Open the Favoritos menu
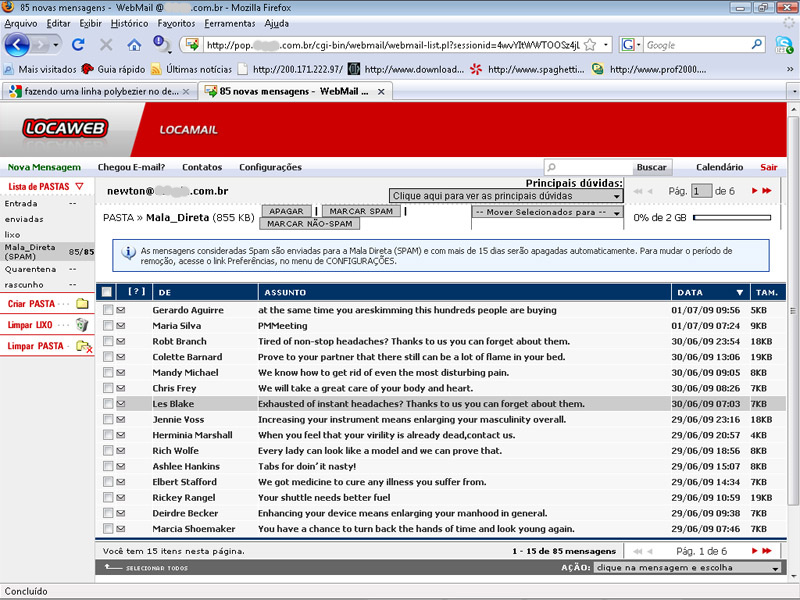This screenshot has height=600, width=800. (176, 22)
